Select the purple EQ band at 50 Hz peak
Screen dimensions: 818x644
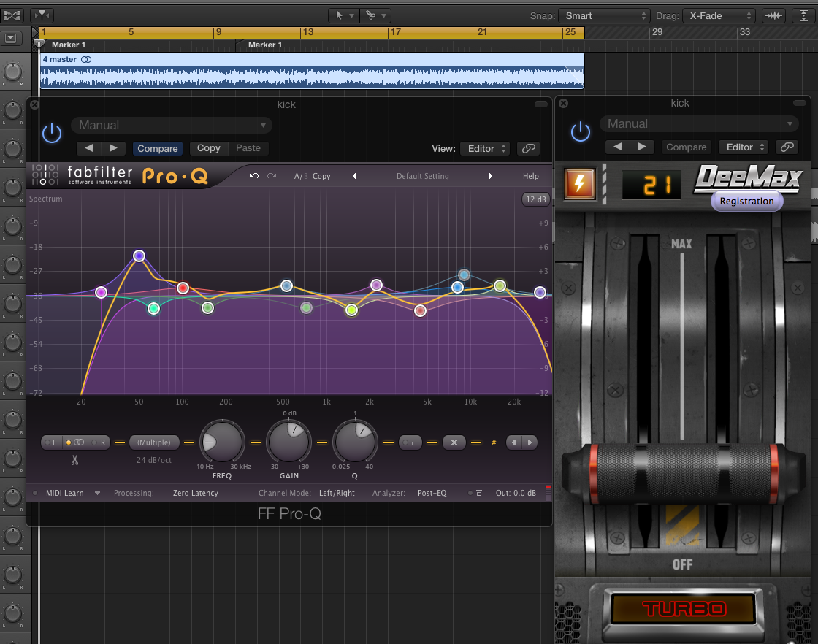pos(139,256)
